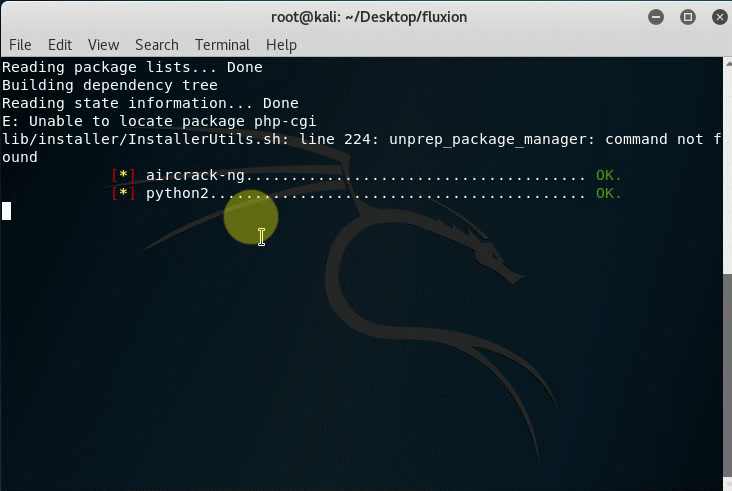
Task: Click the vertical scrollbar thumb
Action: [x=727, y=376]
